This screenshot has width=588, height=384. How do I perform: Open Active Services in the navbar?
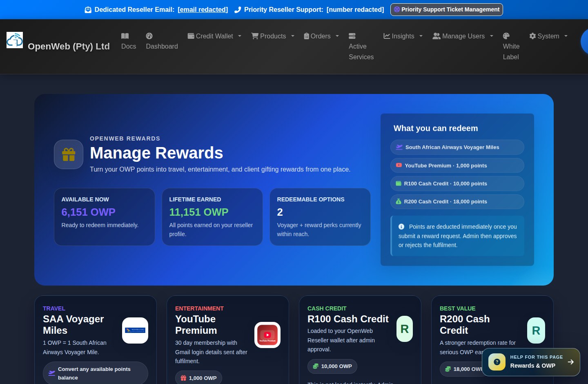pyautogui.click(x=361, y=47)
